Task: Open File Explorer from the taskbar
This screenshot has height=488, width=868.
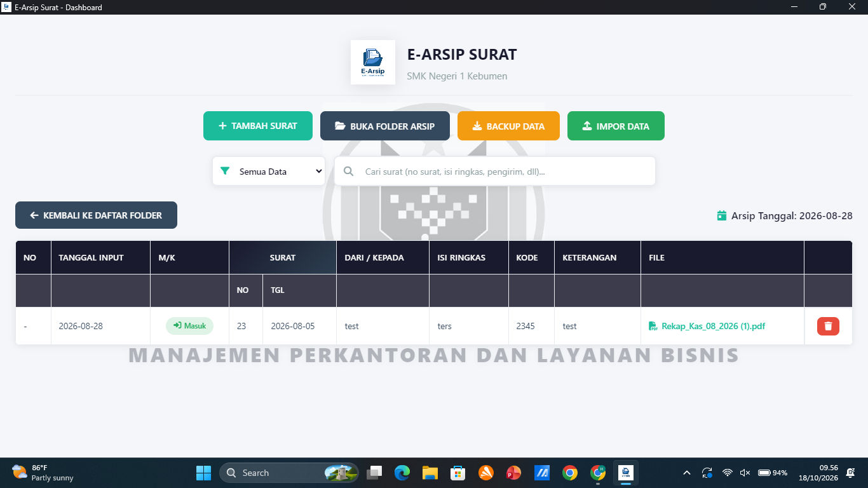Action: pos(430,473)
